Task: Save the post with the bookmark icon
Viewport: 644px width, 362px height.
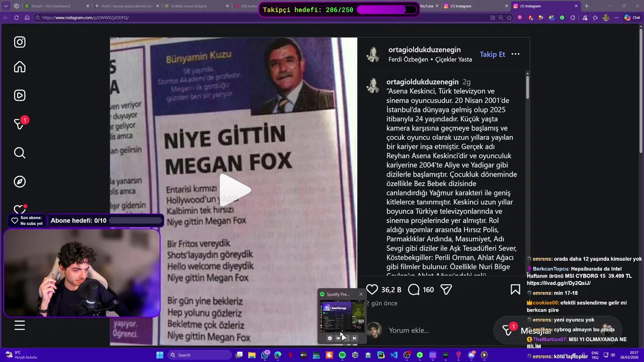Action: (515, 290)
